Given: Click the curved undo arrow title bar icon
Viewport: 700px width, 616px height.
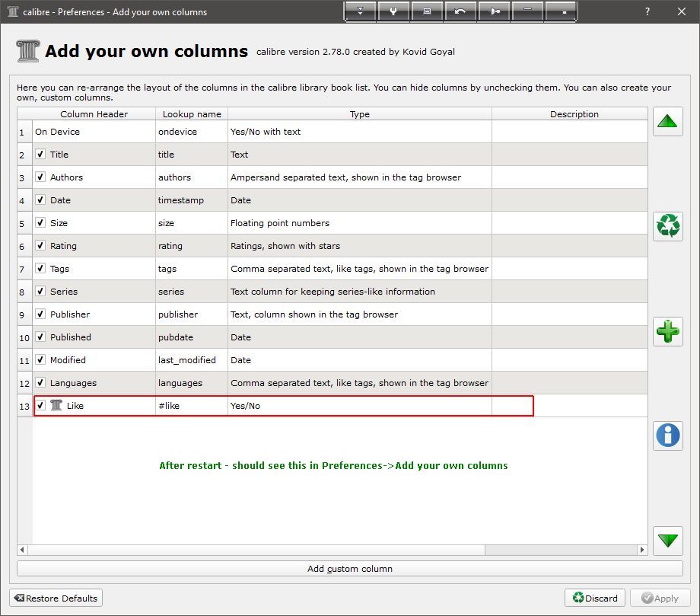Looking at the screenshot, I should pyautogui.click(x=460, y=11).
